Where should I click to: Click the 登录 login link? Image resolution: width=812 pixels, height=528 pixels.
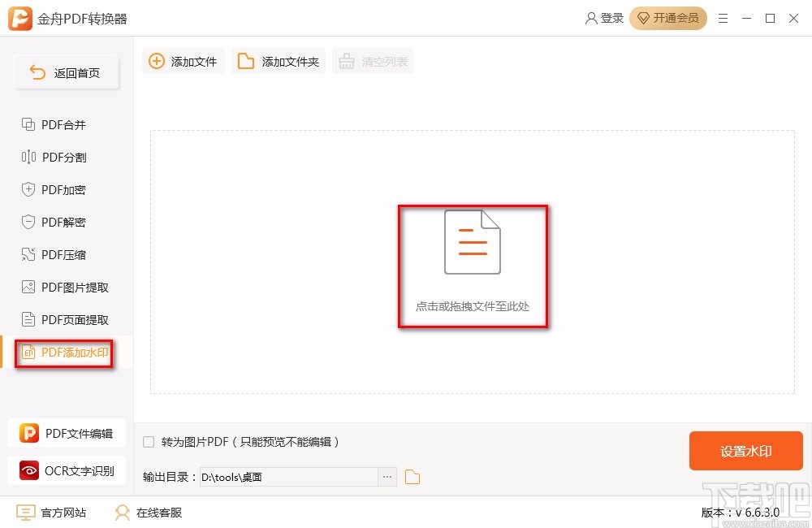click(604, 18)
